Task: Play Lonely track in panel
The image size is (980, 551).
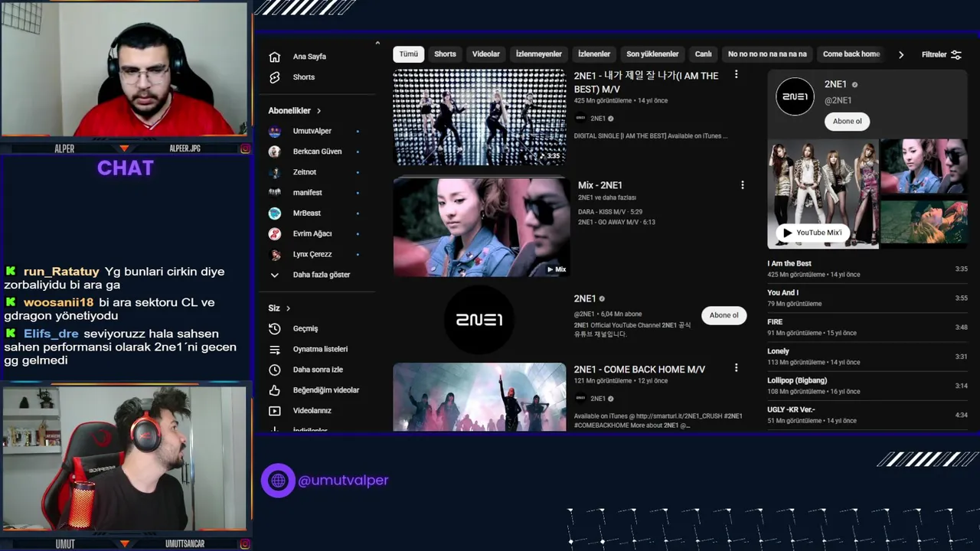Action: (867, 356)
